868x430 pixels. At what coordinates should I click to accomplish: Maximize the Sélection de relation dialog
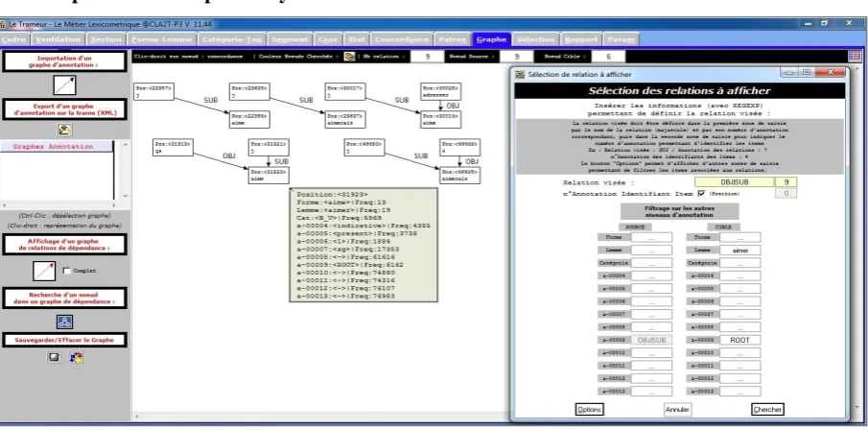pyautogui.click(x=807, y=73)
